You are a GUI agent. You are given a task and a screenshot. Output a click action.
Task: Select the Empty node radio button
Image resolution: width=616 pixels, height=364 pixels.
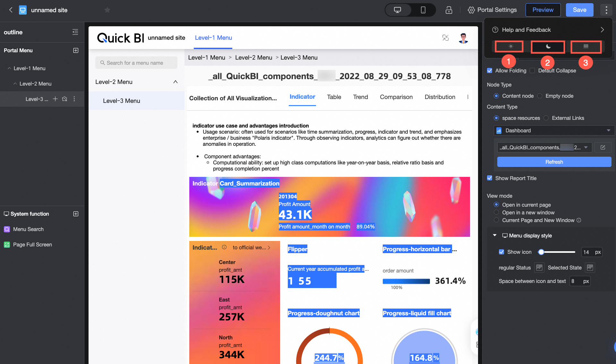[540, 96]
